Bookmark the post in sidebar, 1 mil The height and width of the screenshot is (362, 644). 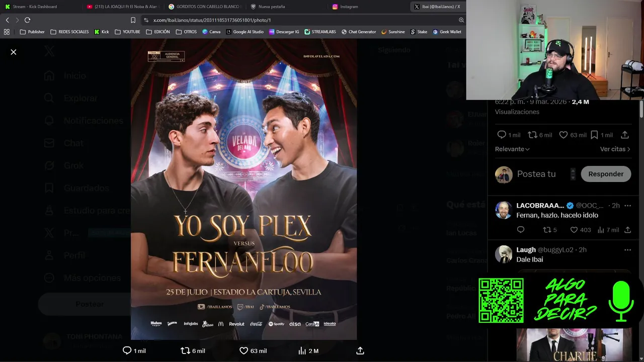594,135
